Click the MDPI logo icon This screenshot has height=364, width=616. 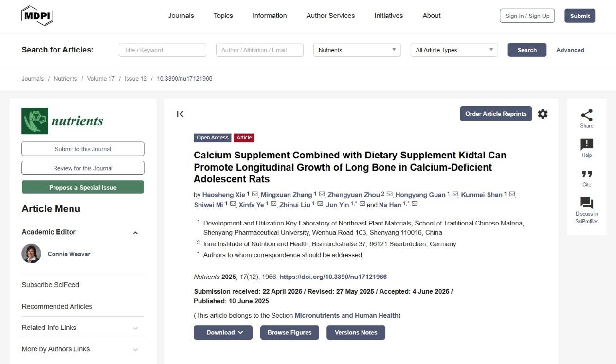tap(37, 16)
